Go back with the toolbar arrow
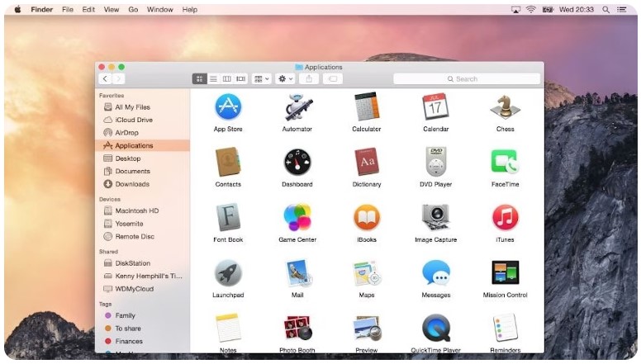Image resolution: width=641 pixels, height=364 pixels. (x=105, y=79)
